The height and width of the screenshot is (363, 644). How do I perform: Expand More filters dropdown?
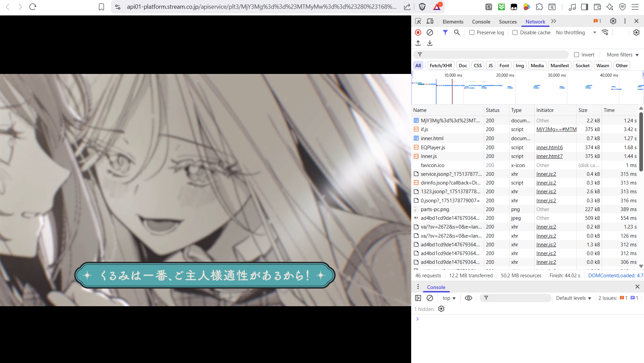622,54
